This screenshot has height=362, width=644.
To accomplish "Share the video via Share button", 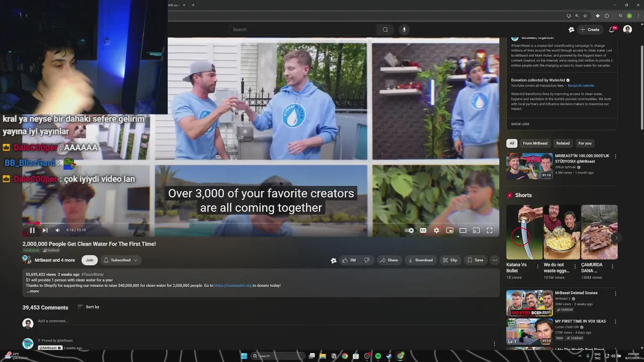I will coord(389,260).
